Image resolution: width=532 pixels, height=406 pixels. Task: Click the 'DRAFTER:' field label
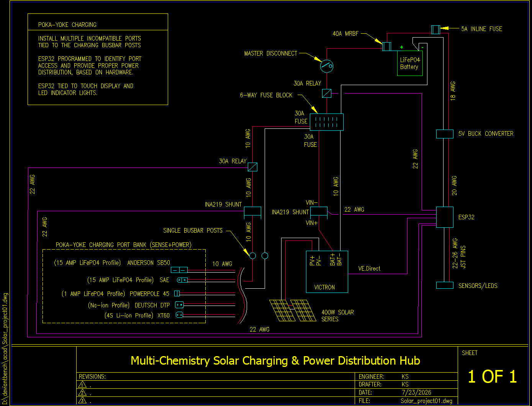(370, 384)
